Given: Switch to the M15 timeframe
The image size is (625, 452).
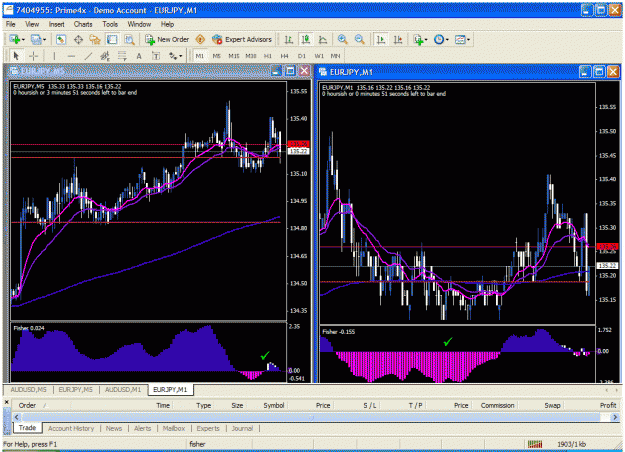Looking at the screenshot, I should (234, 56).
